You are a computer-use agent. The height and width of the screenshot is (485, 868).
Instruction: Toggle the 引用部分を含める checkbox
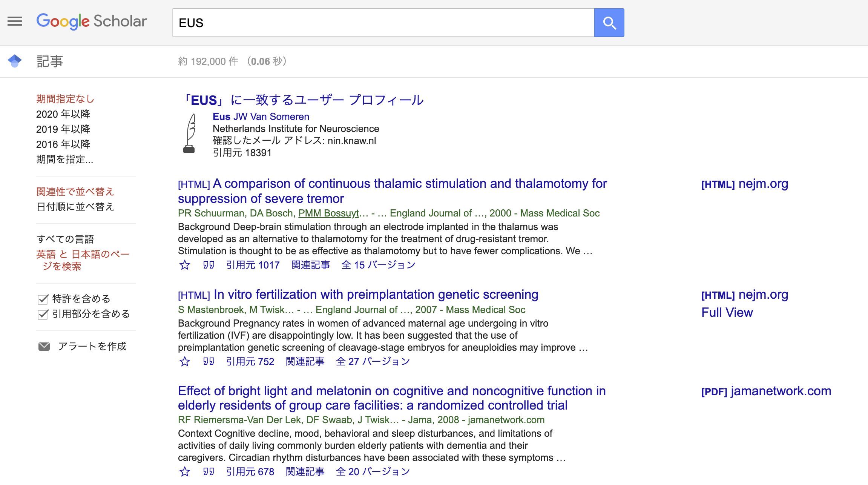pyautogui.click(x=43, y=314)
